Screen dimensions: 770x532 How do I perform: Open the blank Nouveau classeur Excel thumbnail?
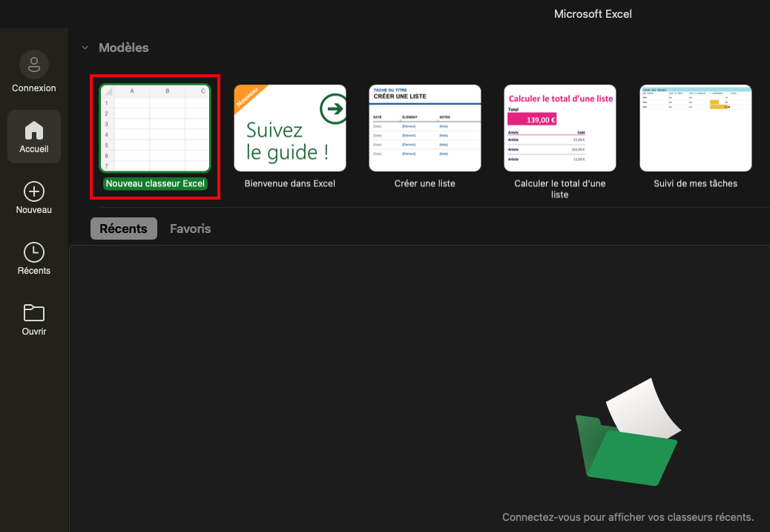pyautogui.click(x=155, y=128)
